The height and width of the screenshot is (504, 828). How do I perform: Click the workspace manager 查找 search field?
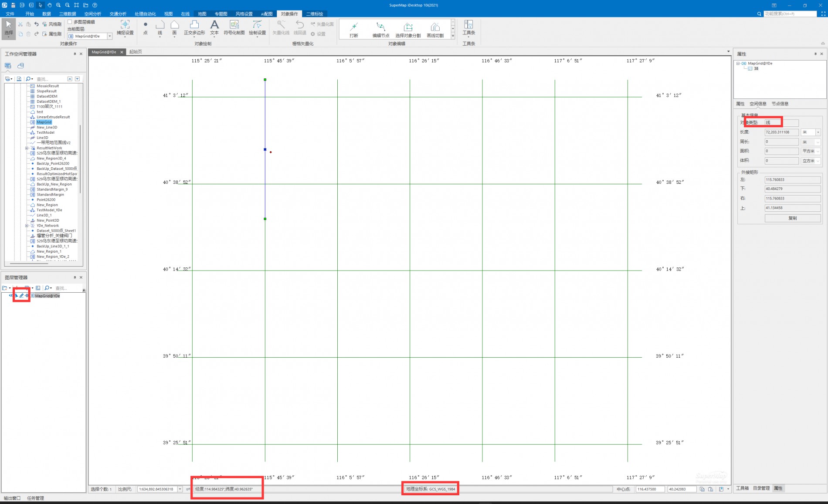pos(51,79)
